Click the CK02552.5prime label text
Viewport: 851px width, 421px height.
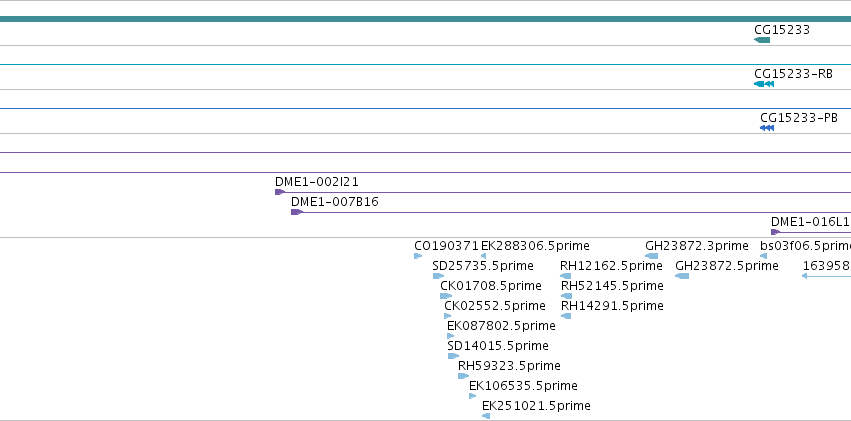[495, 306]
